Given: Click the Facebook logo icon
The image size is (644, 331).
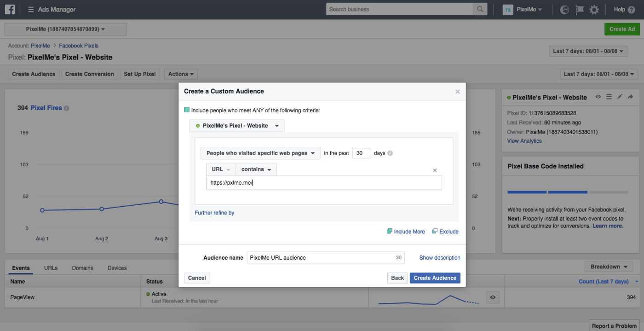Looking at the screenshot, I should (10, 9).
